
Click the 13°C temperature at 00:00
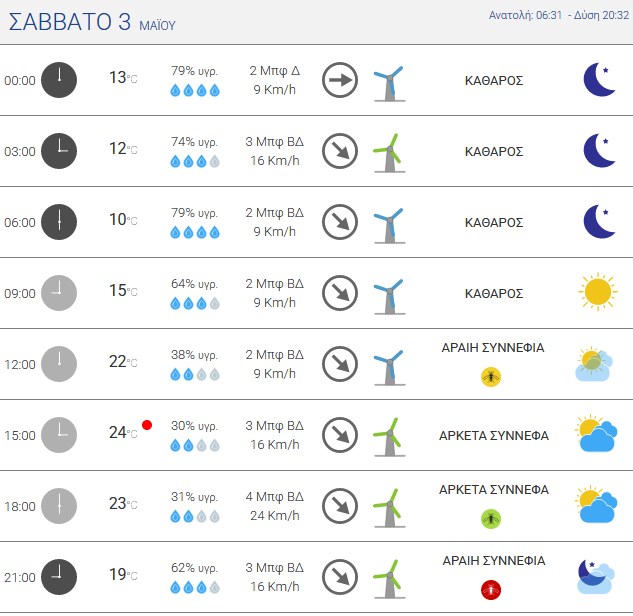click(x=123, y=78)
